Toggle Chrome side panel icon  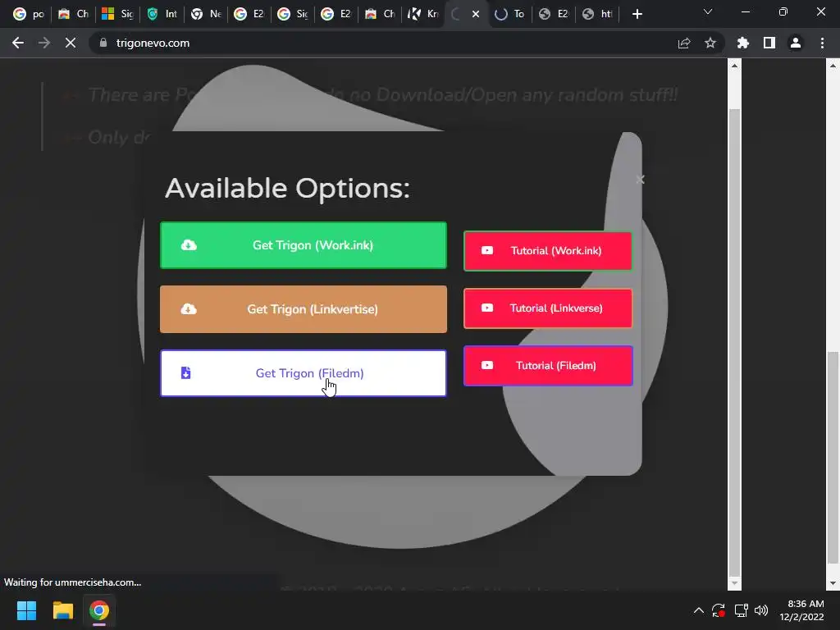[769, 43]
